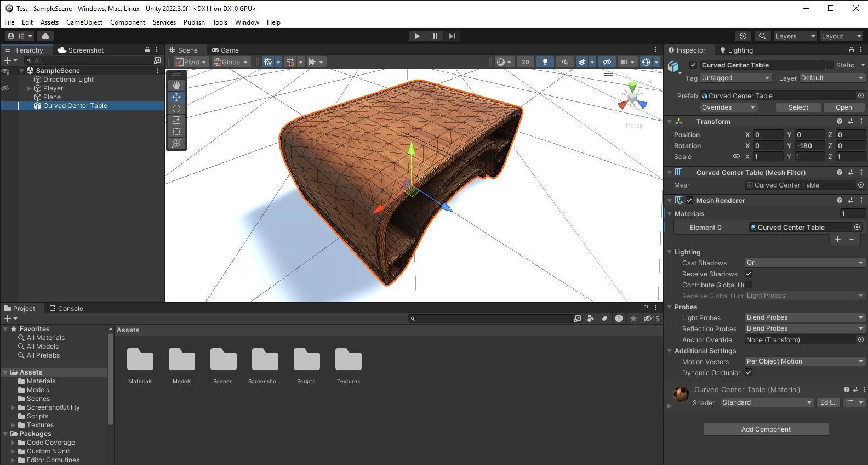Toggle Curved Center Table active checkbox
868x465 pixels.
click(x=693, y=65)
